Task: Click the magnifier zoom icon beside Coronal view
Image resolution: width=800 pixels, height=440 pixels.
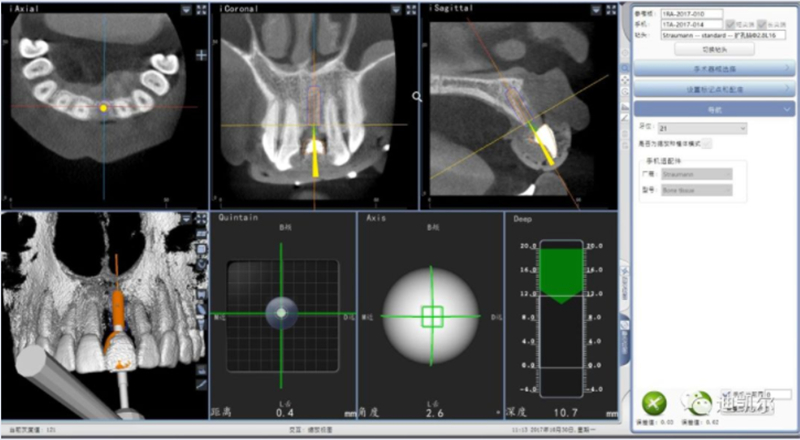Action: [x=417, y=96]
